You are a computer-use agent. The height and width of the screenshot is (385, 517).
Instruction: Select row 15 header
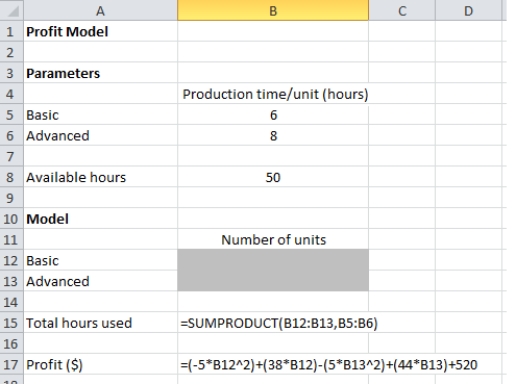[x=12, y=323]
